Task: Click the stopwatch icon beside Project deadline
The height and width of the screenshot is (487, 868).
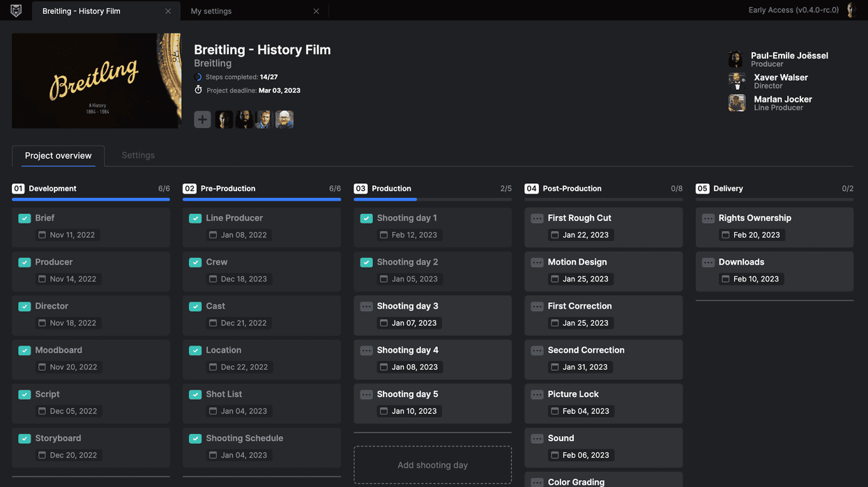Action: coord(198,90)
